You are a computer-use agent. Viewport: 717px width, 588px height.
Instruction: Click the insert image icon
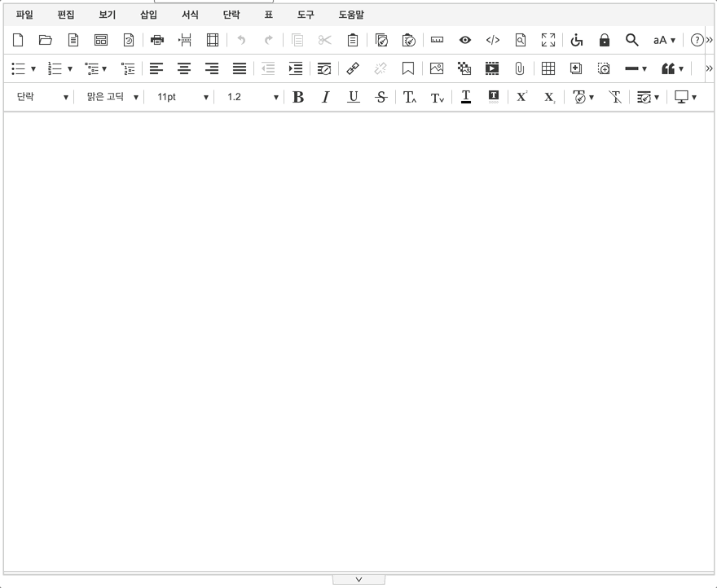coord(437,68)
